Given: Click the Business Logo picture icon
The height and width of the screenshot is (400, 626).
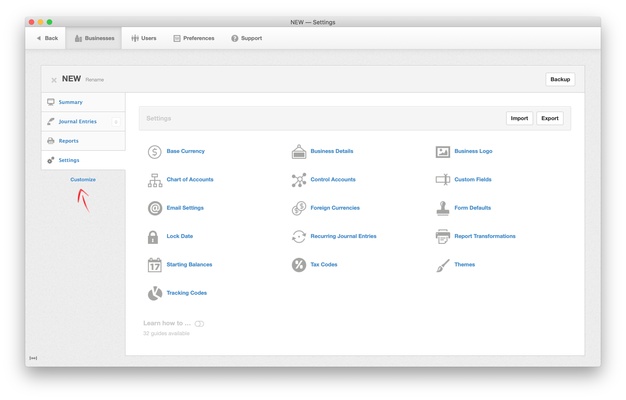Looking at the screenshot, I should tap(443, 152).
